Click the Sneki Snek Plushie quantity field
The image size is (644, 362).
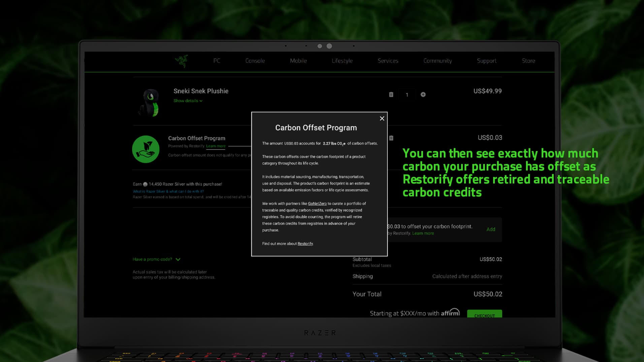click(407, 95)
